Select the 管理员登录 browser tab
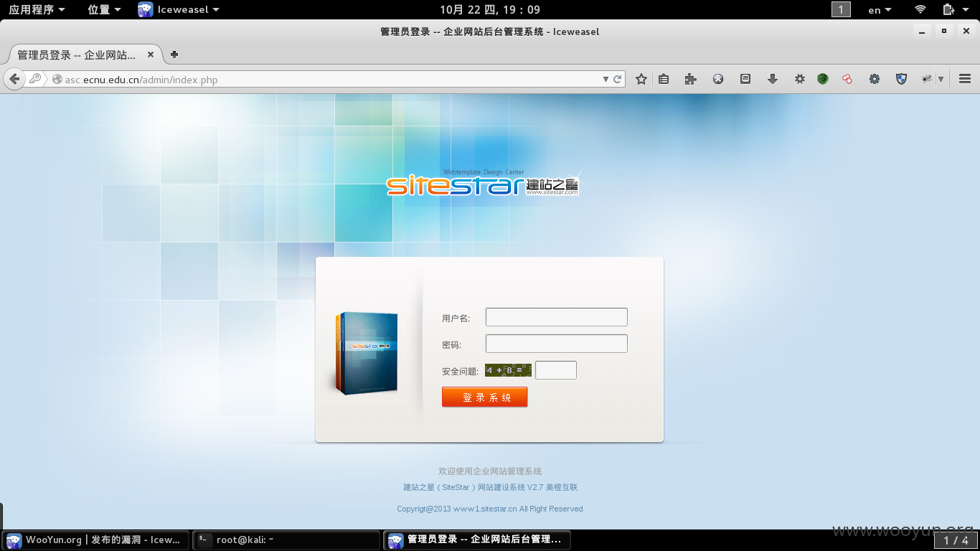 85,55
